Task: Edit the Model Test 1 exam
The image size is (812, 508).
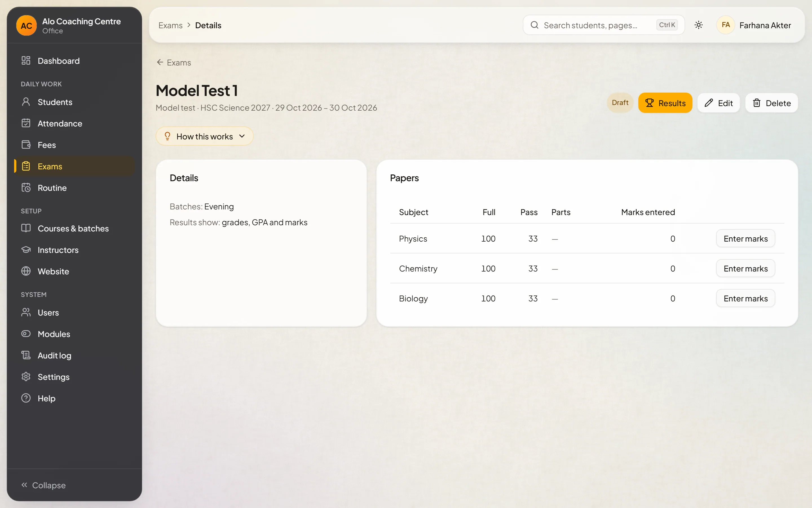Action: coord(718,103)
